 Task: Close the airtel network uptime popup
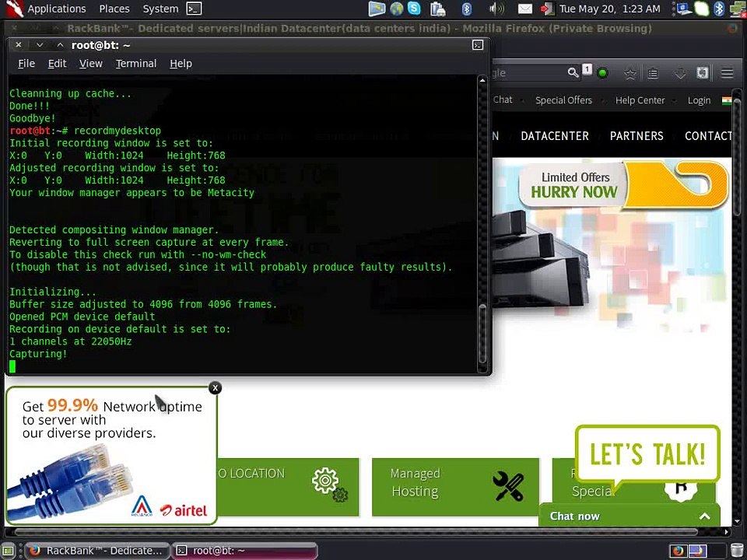(216, 387)
